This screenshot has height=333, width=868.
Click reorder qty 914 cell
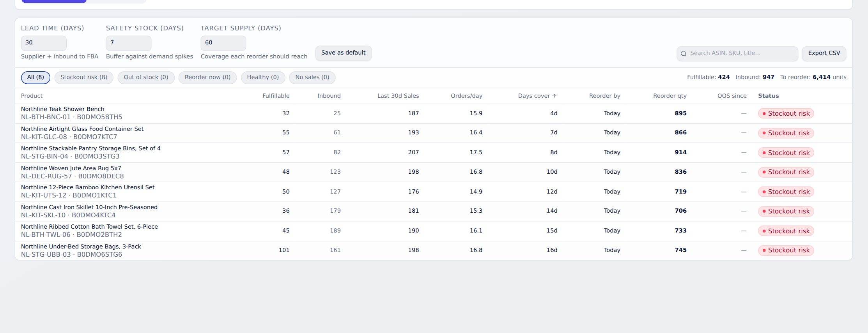click(x=680, y=152)
